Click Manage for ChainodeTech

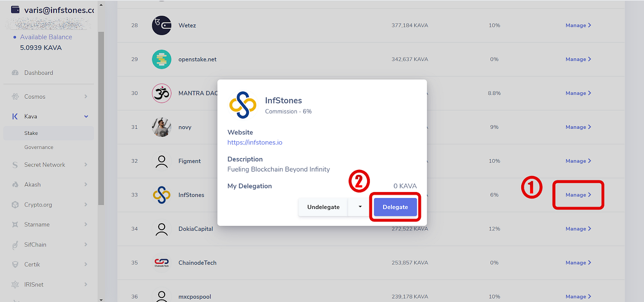(x=578, y=263)
